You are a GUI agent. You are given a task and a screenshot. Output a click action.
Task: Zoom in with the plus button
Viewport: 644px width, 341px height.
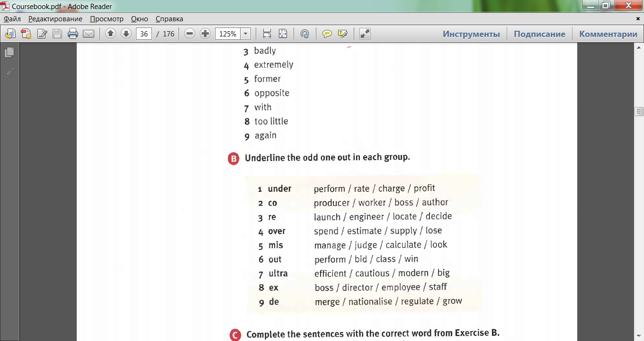(x=205, y=34)
